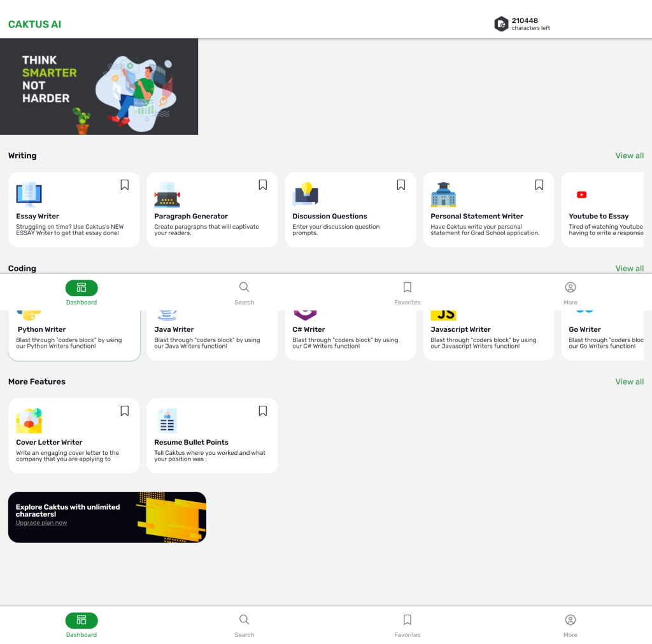The image size is (652, 644).
Task: Open the "Discussion Questions" card title
Action: point(330,217)
